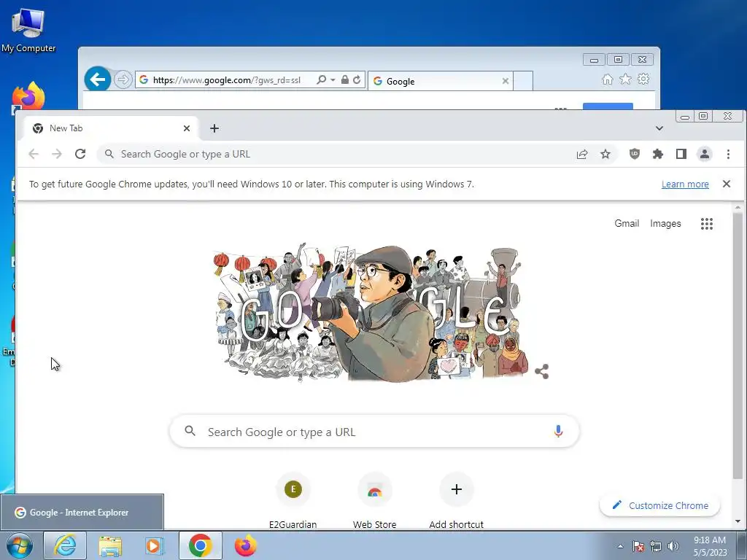
Task: Expand the Internet Explorer address dropdown arrow
Action: [x=333, y=79]
